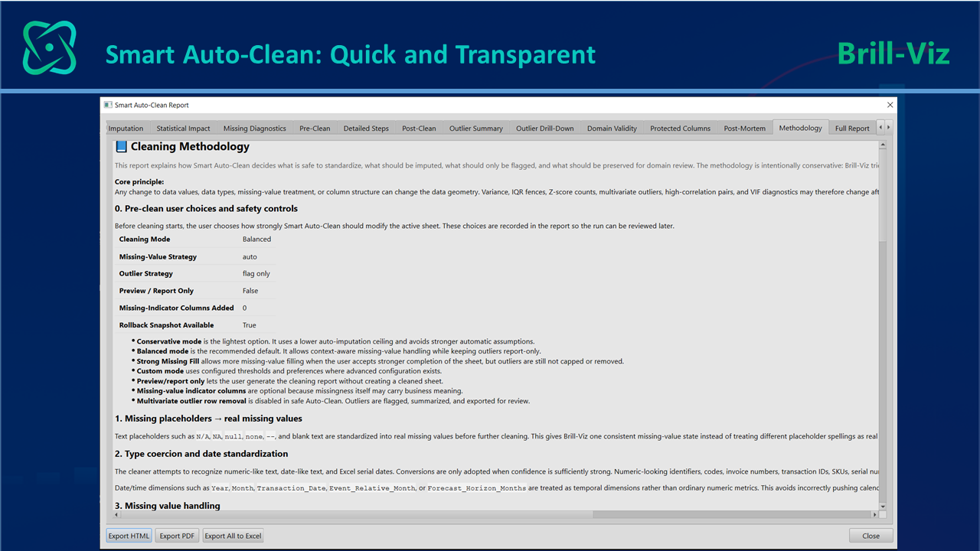This screenshot has height=551, width=980.
Task: Select the Outlier Drill-Down tab
Action: tap(545, 129)
